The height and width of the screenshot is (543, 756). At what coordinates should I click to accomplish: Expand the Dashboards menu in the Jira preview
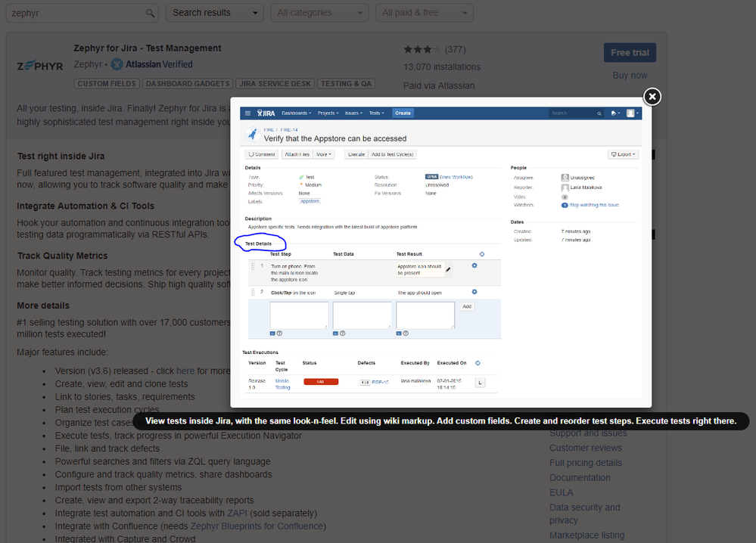tap(296, 113)
